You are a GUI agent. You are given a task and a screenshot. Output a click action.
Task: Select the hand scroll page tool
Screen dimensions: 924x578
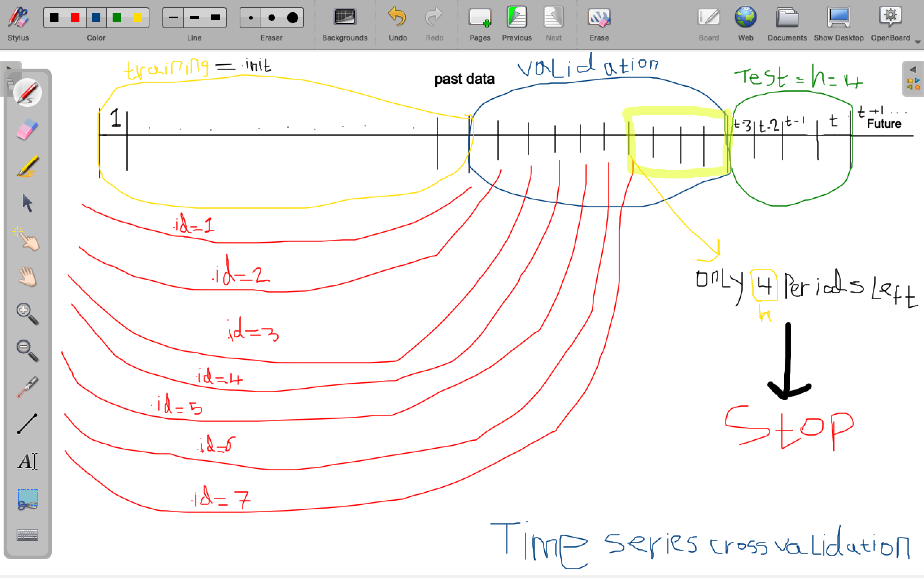coord(27,276)
